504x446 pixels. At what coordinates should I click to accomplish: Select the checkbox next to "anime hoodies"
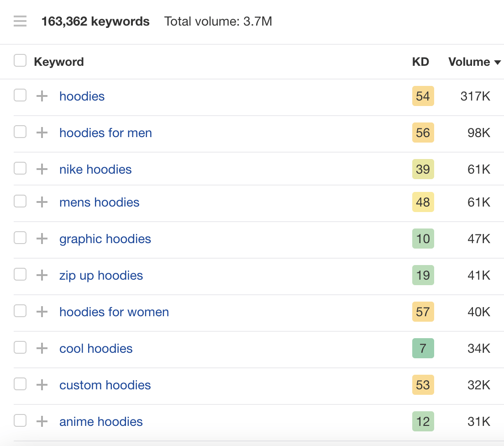pyautogui.click(x=20, y=420)
